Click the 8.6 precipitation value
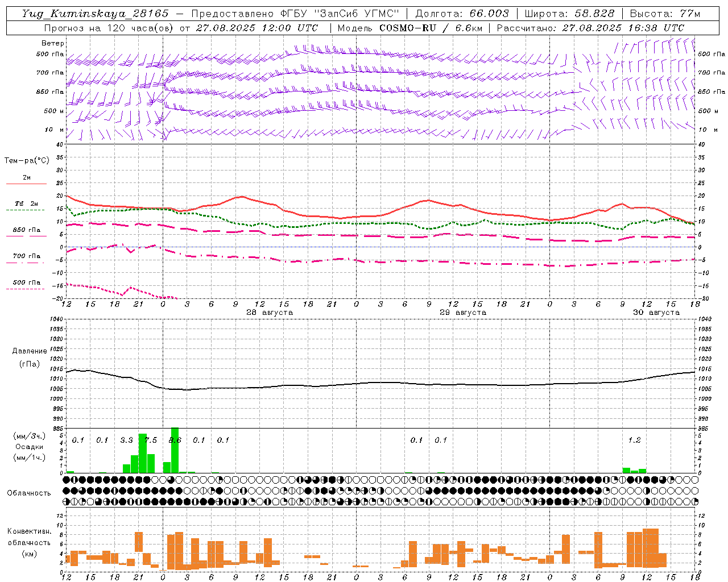Screen dimensions: 728x582 [175, 440]
